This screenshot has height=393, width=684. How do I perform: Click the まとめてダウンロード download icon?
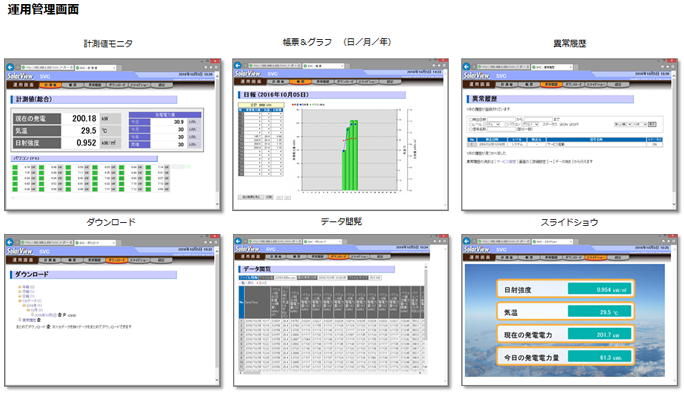pos(48,327)
